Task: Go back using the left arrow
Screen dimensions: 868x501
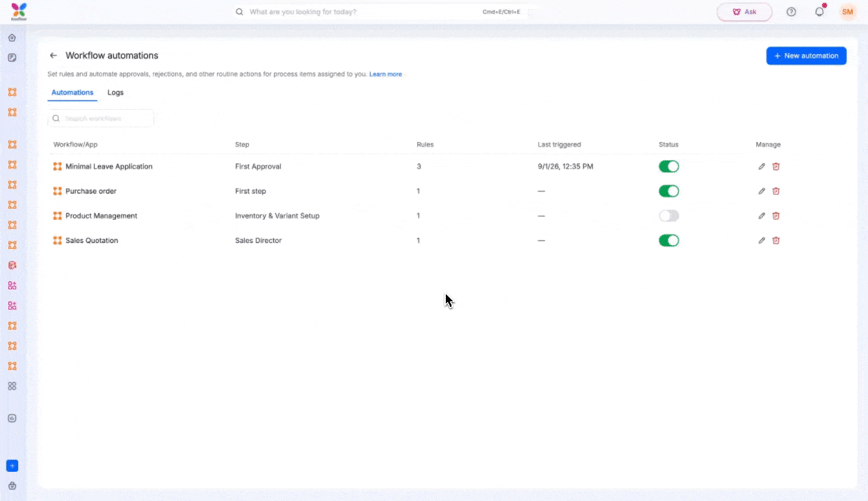Action: tap(54, 56)
